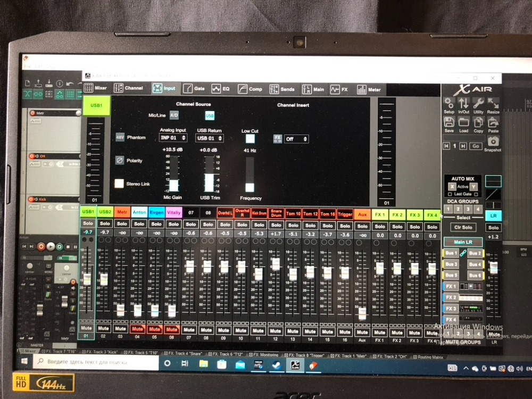The image size is (532, 399).
Task: Click the Windows search box
Action: [x=96, y=362]
